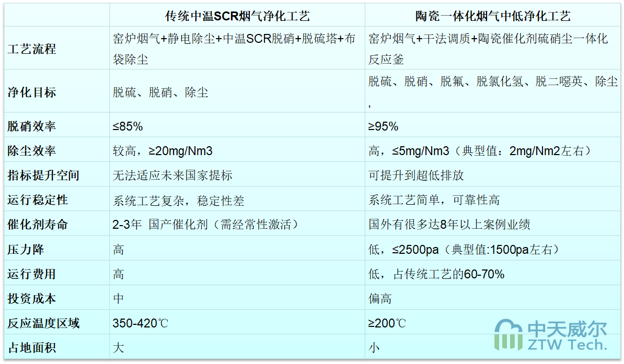624x364 pixels.
Task: Select the row label 净化目标
Action: click(32, 92)
